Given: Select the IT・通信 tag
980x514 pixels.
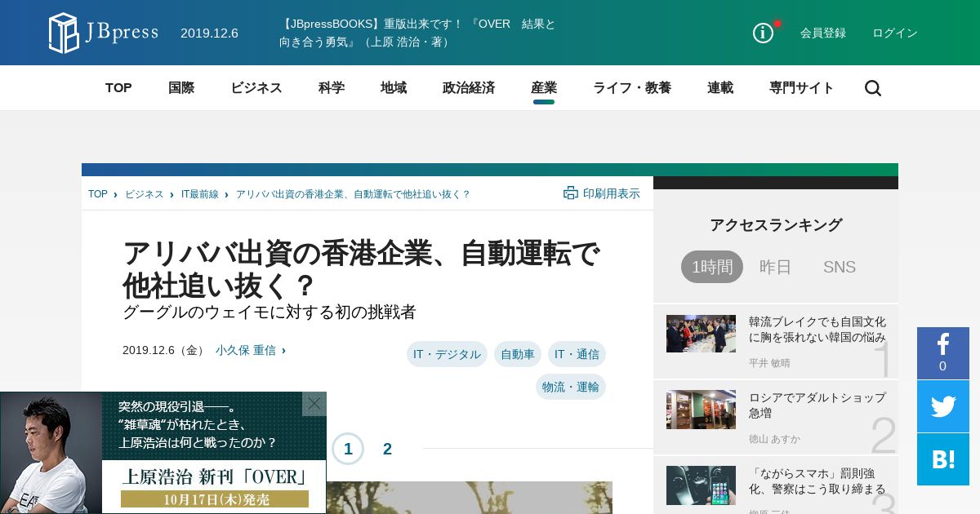Looking at the screenshot, I should pyautogui.click(x=577, y=354).
